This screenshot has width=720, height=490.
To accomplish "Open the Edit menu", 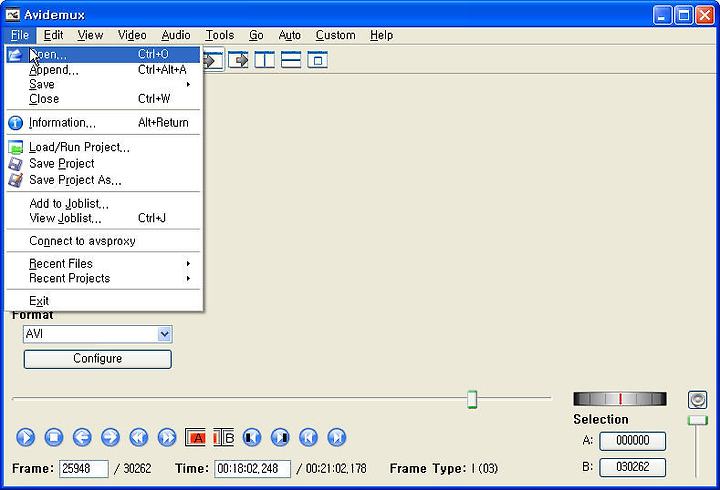I will point(53,35).
